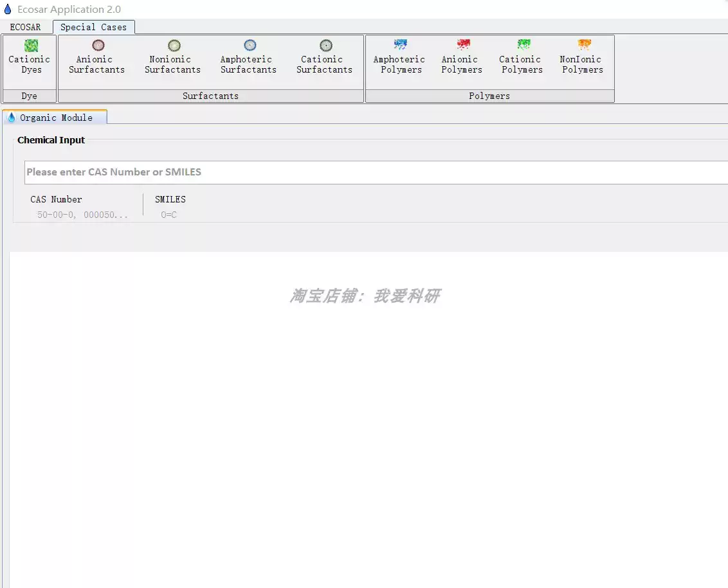728x588 pixels.
Task: Open the Special Cases tab
Action: point(94,27)
